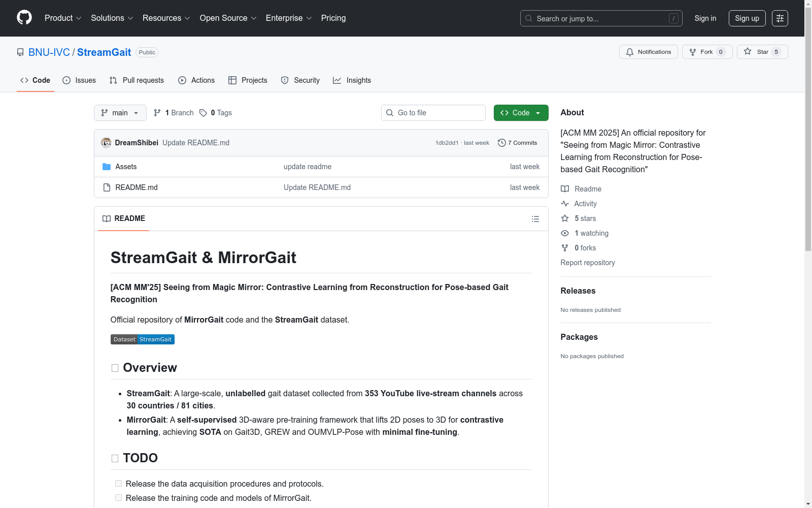Viewport: 812px width, 508px height.
Task: Open the GitHub homepage logo
Action: click(24, 18)
